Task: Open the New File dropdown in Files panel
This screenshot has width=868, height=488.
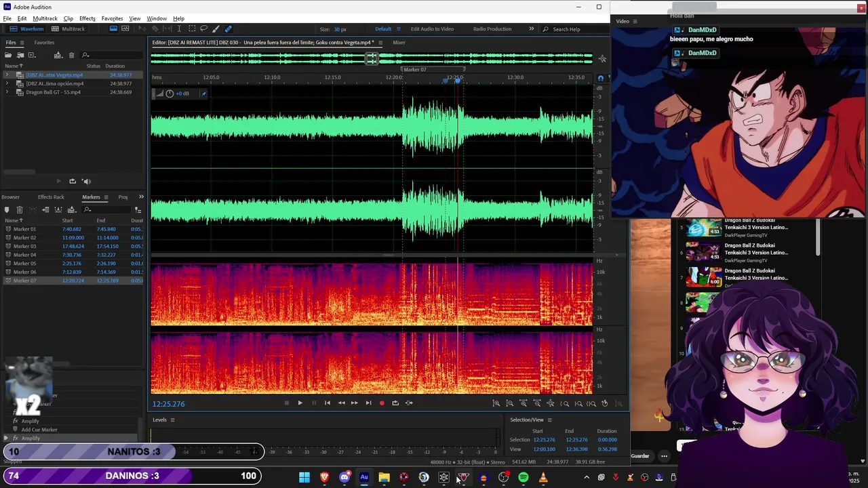Action: (32, 55)
